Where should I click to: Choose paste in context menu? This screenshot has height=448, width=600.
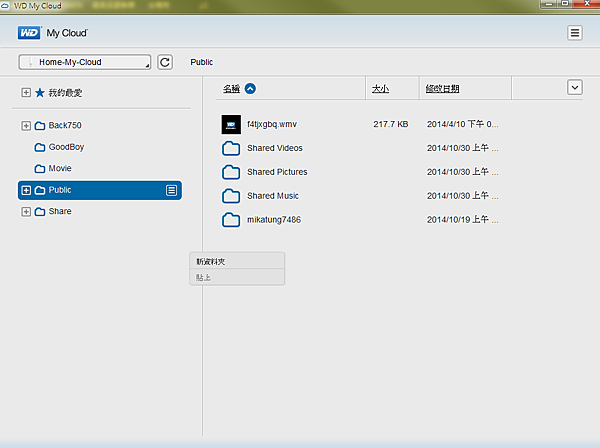(x=237, y=277)
